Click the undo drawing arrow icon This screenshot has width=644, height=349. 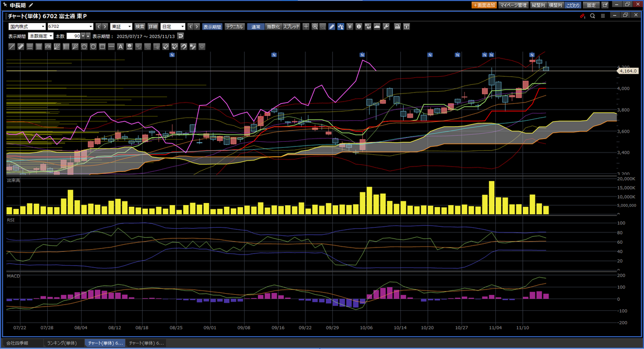point(184,46)
